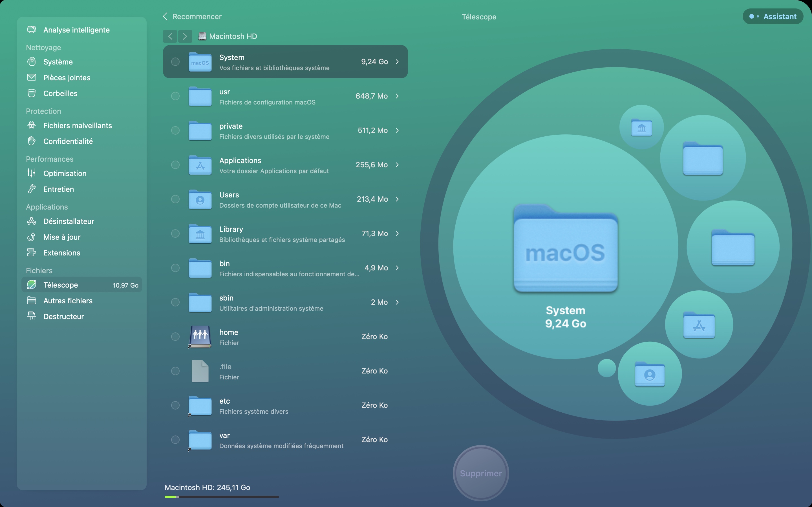Check the Library folder selection circle

pyautogui.click(x=175, y=234)
